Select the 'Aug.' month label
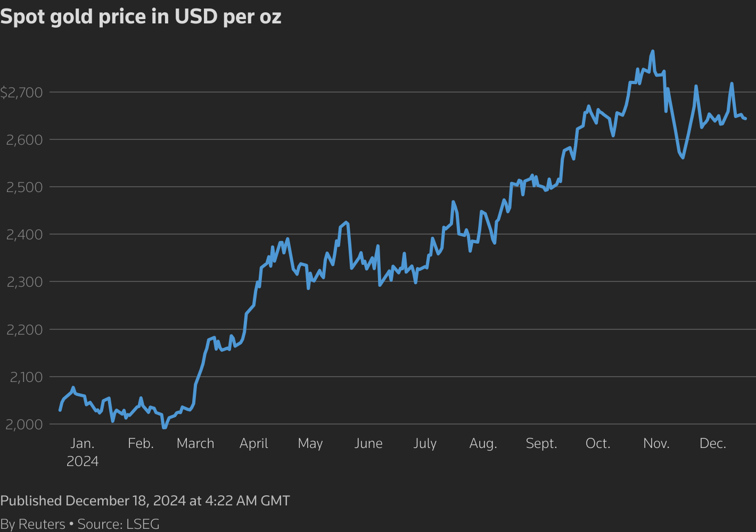 pyautogui.click(x=483, y=444)
